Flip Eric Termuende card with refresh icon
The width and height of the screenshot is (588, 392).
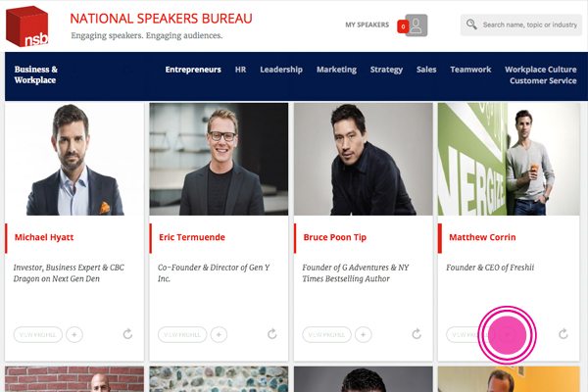[272, 334]
